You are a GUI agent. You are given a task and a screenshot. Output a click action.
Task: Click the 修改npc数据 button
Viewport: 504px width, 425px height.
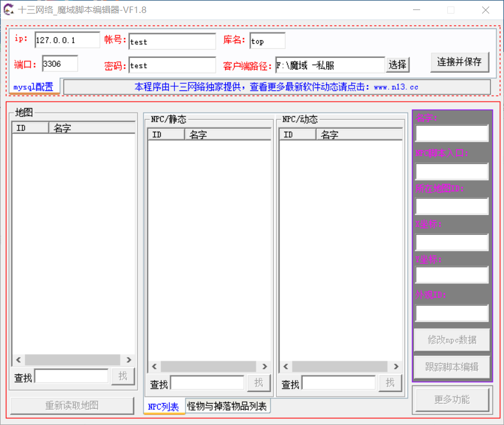pyautogui.click(x=452, y=339)
